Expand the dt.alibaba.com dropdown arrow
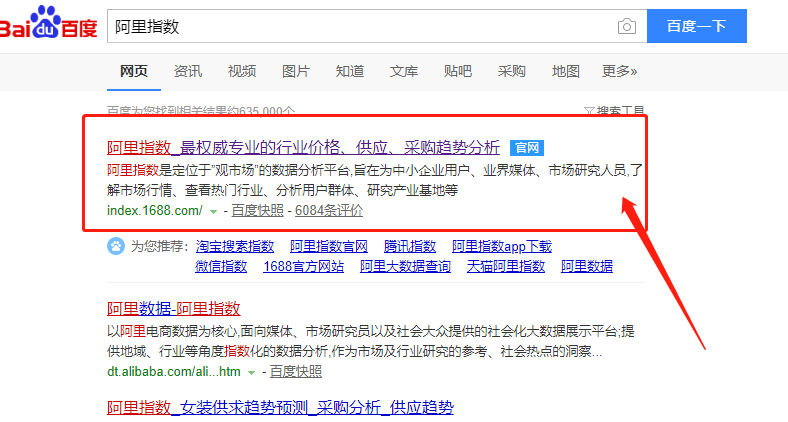The height and width of the screenshot is (422, 788). (251, 373)
